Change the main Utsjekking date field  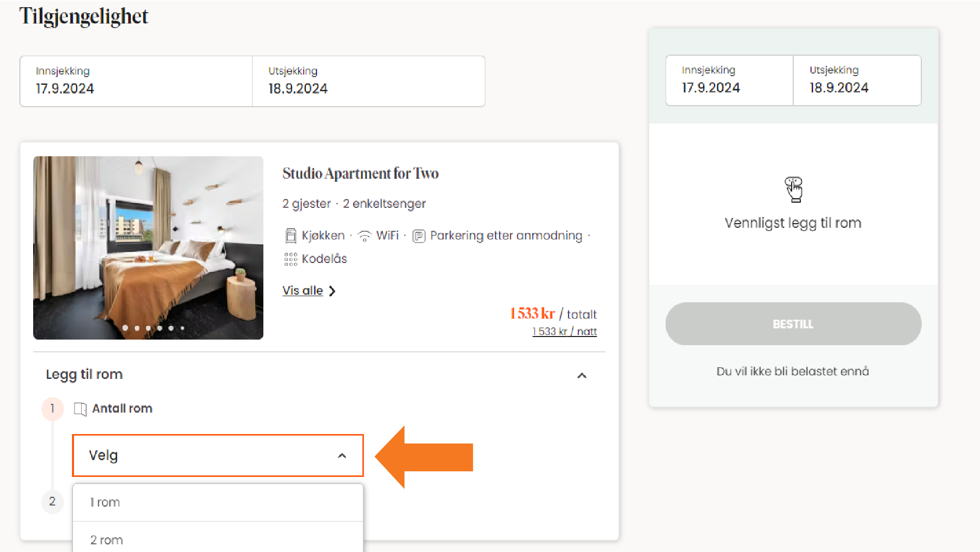[369, 82]
